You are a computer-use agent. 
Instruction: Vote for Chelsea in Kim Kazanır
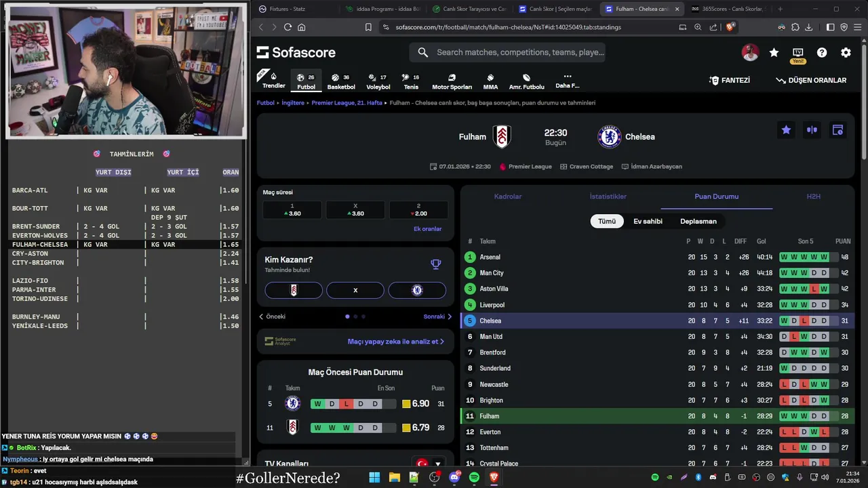point(417,290)
